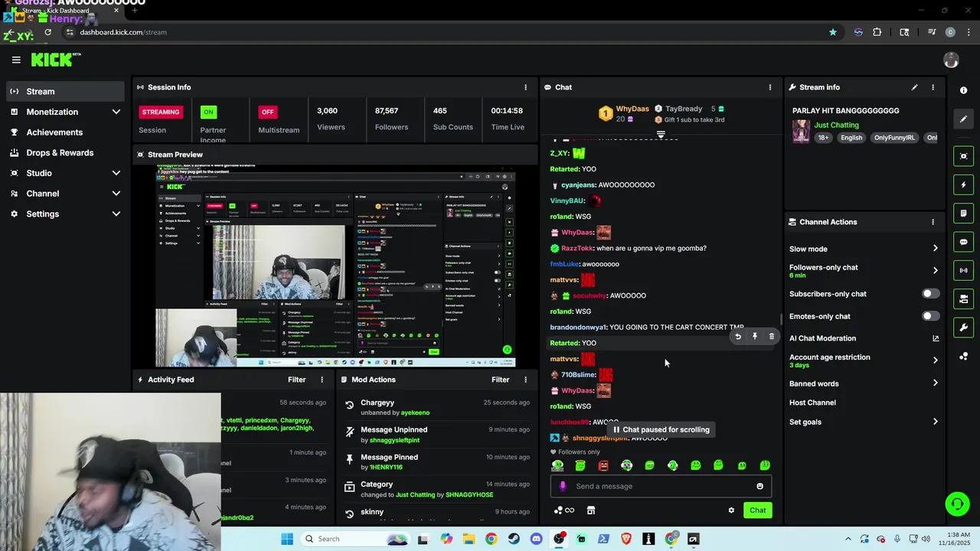Click the English tag in Stream info

point(851,138)
